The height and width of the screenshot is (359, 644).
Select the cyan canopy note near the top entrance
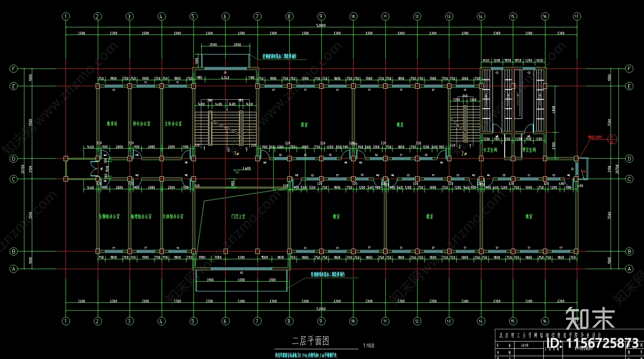coord(279,56)
